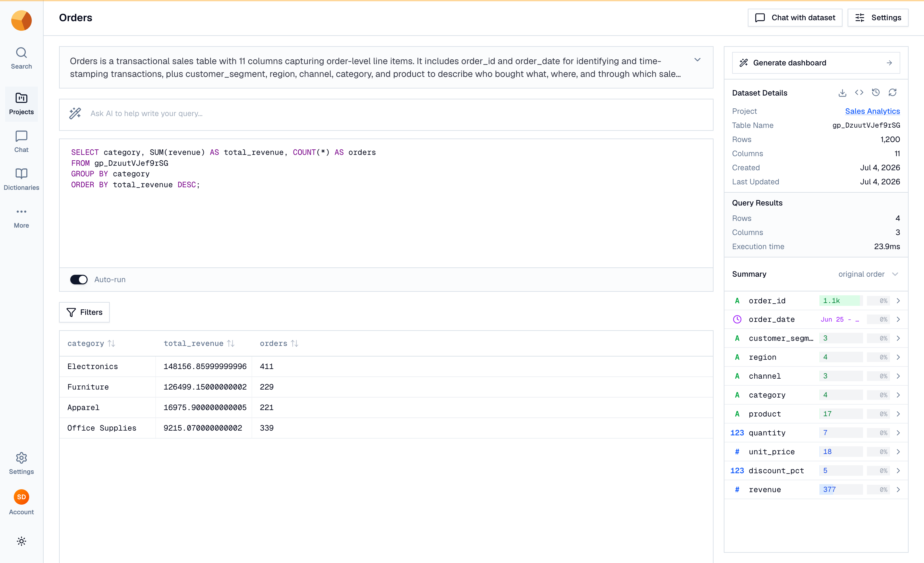Click Execution time 23.9ms value
This screenshot has width=924, height=563.
tap(887, 246)
